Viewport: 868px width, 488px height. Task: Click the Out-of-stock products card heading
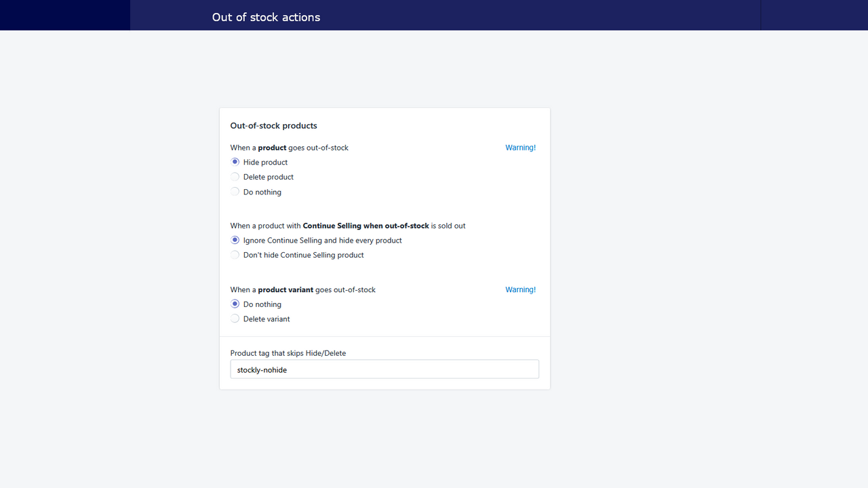coord(273,125)
